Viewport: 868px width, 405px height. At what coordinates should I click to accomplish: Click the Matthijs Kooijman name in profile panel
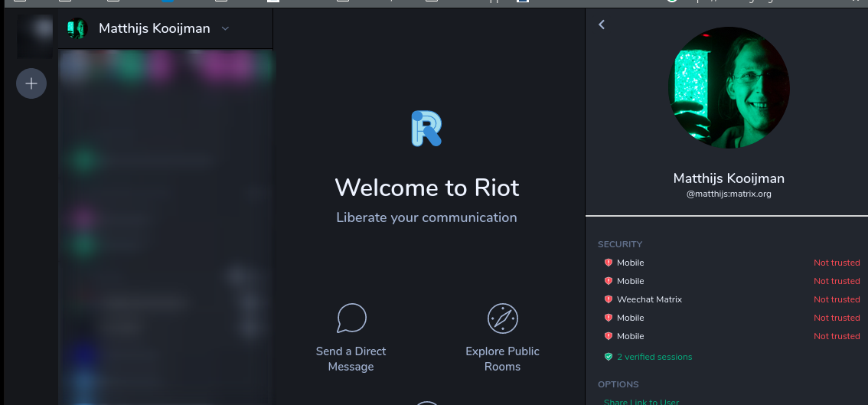(x=729, y=178)
